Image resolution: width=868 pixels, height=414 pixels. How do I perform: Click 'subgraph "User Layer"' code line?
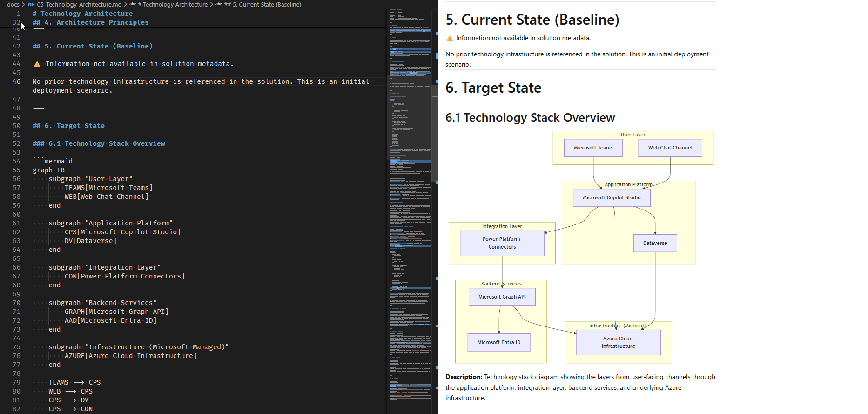[x=90, y=179]
